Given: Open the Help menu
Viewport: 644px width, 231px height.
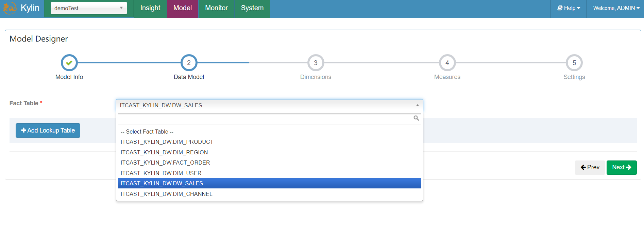Looking at the screenshot, I should tap(569, 8).
